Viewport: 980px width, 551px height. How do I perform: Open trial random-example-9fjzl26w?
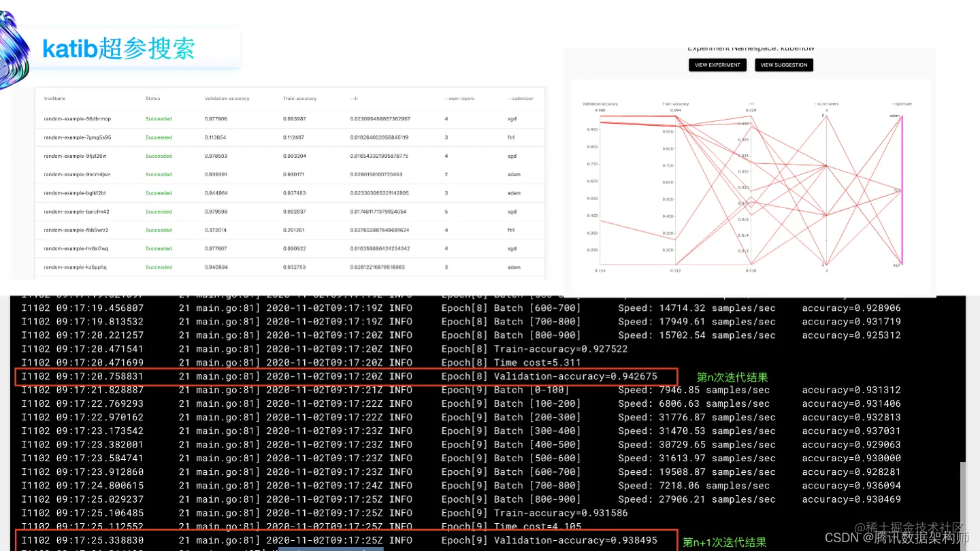point(75,156)
